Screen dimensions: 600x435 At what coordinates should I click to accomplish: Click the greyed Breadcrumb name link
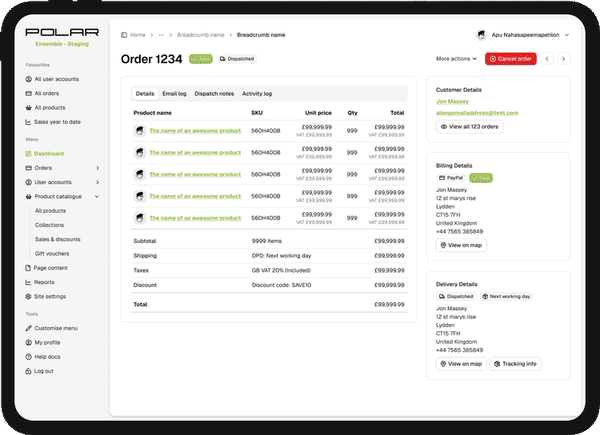pyautogui.click(x=201, y=35)
